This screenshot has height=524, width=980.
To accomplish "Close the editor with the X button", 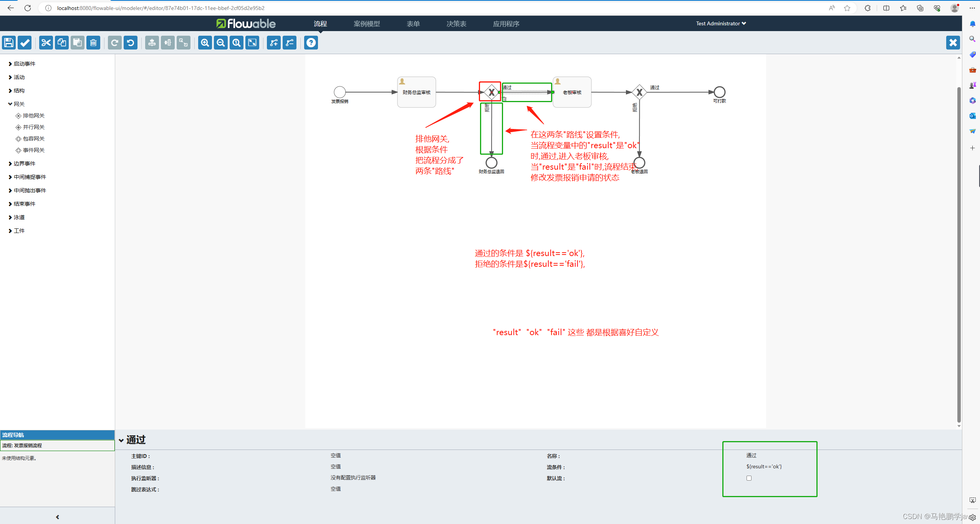I will (953, 43).
